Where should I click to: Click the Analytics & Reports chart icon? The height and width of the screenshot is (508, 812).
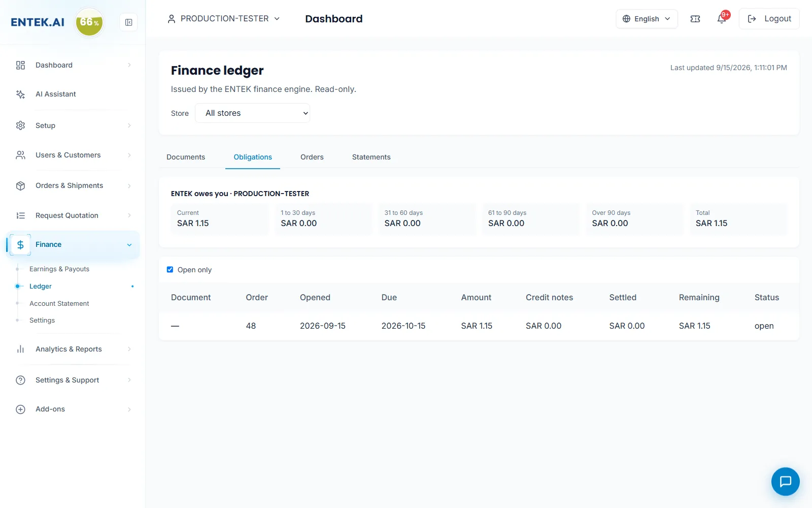[x=20, y=349]
